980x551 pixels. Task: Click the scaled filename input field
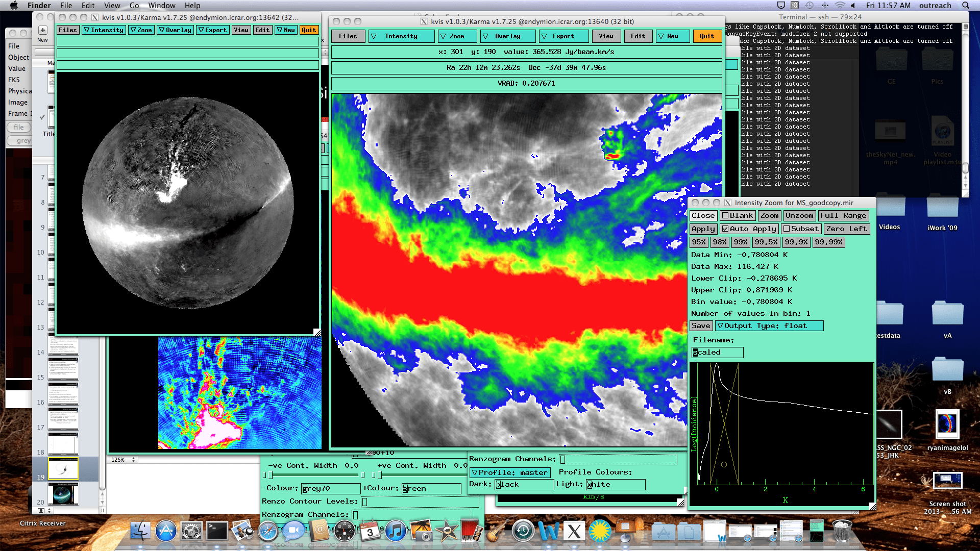coord(717,353)
